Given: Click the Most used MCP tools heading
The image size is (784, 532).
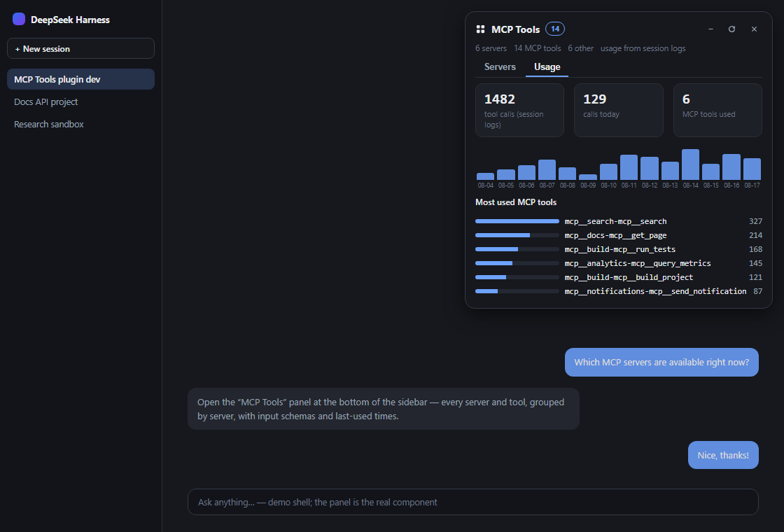Looking at the screenshot, I should (x=516, y=202).
